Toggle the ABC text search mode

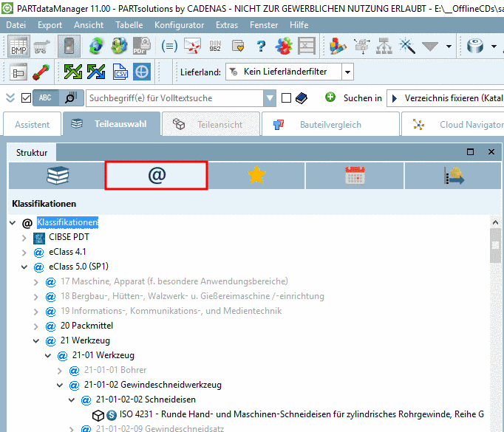click(x=46, y=98)
